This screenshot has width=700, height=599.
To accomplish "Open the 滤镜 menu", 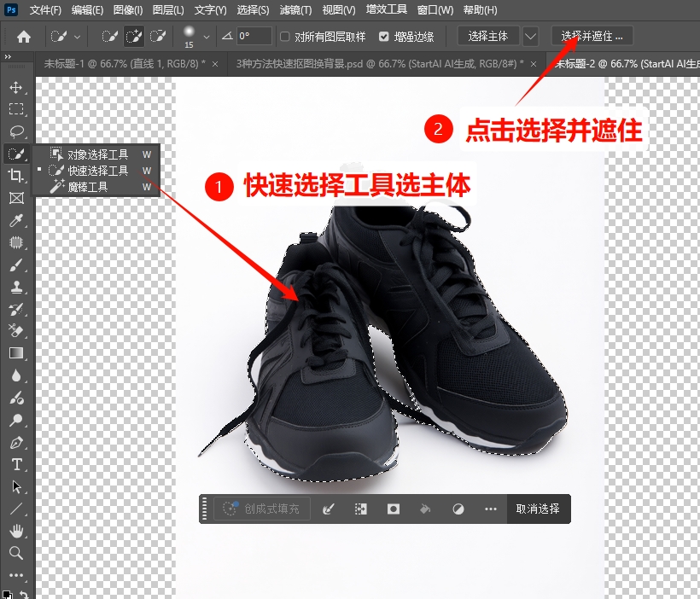I will point(295,9).
